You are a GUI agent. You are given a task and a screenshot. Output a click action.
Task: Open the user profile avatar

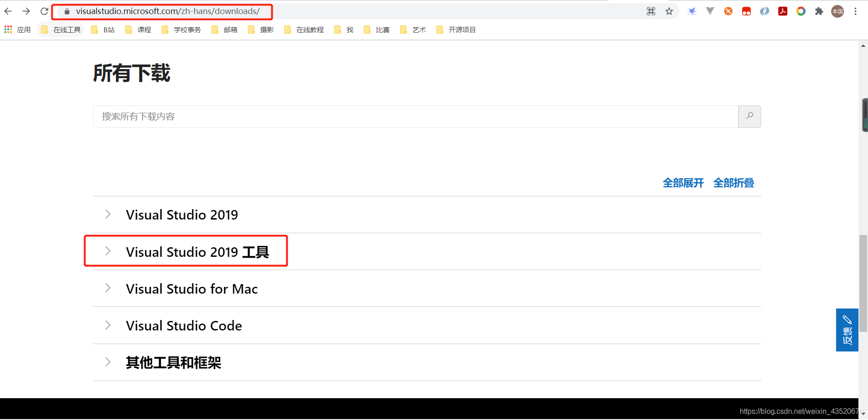pos(838,11)
